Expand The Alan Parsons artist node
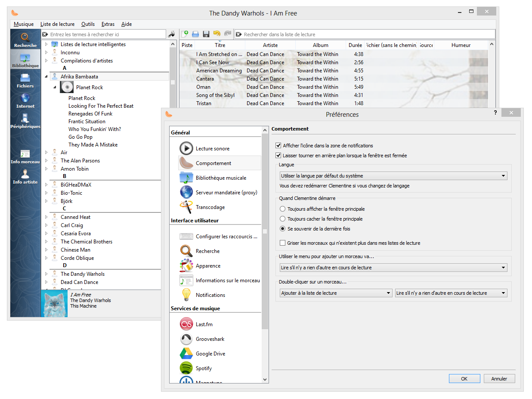This screenshot has height=399, width=532. [46, 161]
